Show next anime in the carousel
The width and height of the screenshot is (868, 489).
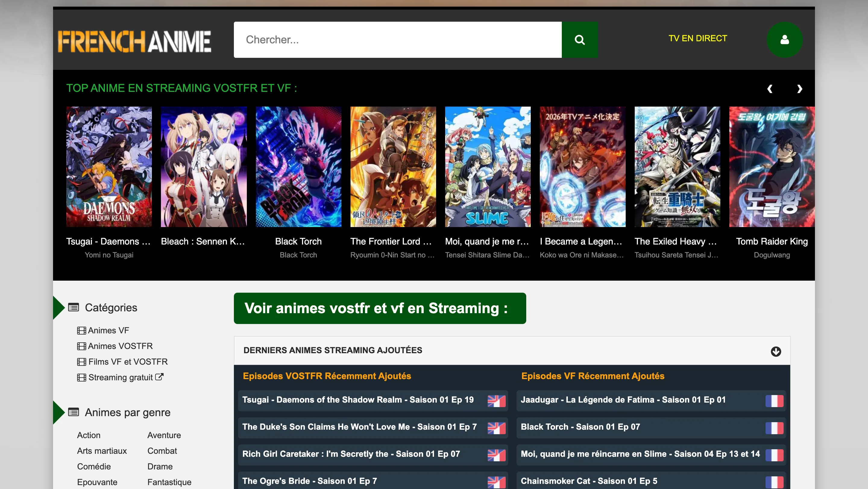[799, 89]
